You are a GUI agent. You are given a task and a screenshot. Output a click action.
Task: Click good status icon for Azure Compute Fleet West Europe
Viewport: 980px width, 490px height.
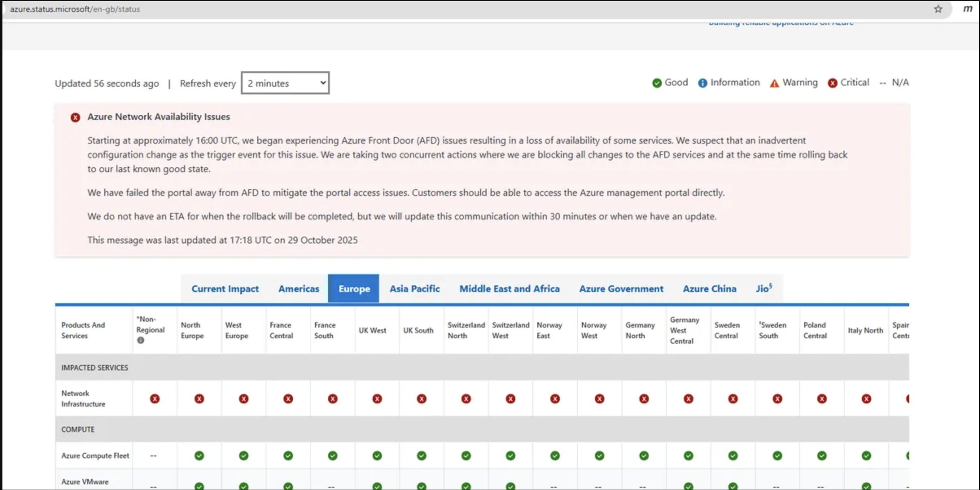(243, 455)
